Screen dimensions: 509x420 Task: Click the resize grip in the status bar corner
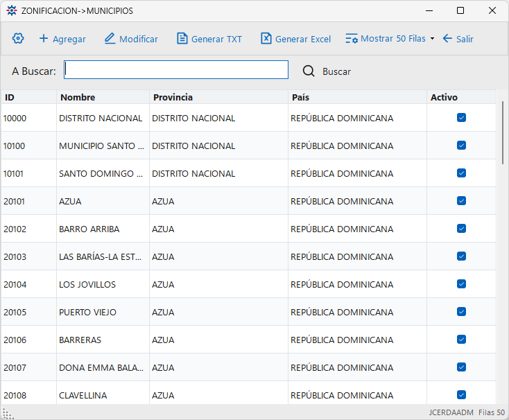8,414
